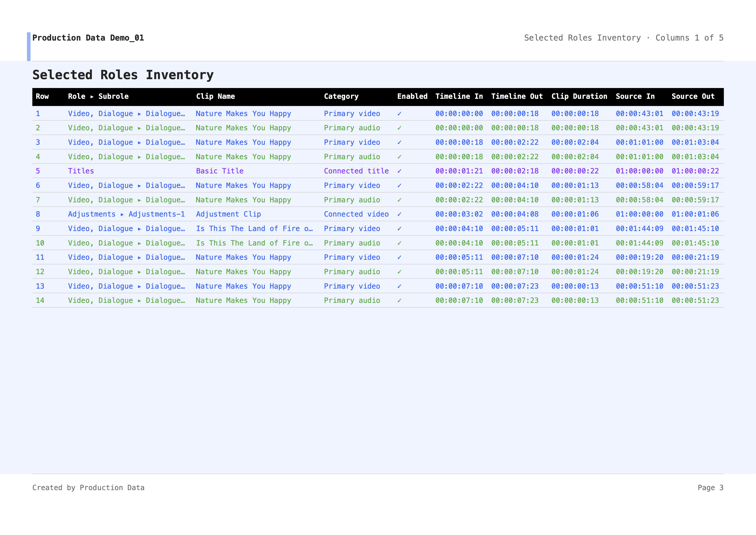The height and width of the screenshot is (535, 756).
Task: Click the Role ▸ Subrole column header
Action: point(98,96)
